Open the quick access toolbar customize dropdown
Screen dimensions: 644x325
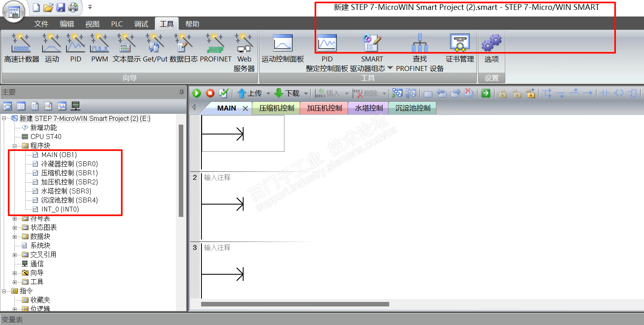(x=90, y=7)
